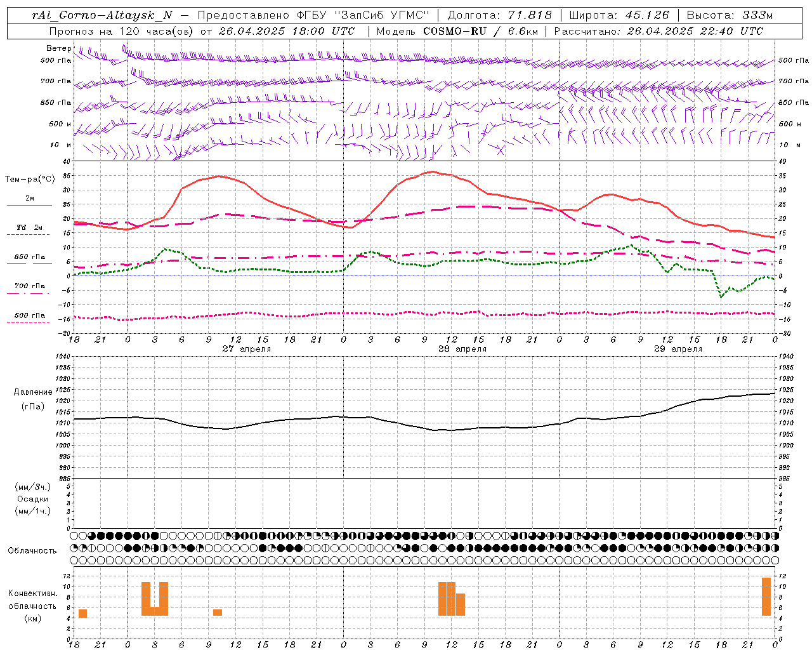812x650 pixels.
Task: Click the (км) unit under convective clouds label
Action: coord(33,618)
